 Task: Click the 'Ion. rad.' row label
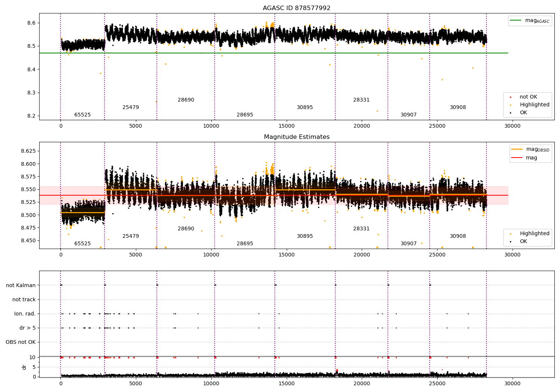pos(25,314)
